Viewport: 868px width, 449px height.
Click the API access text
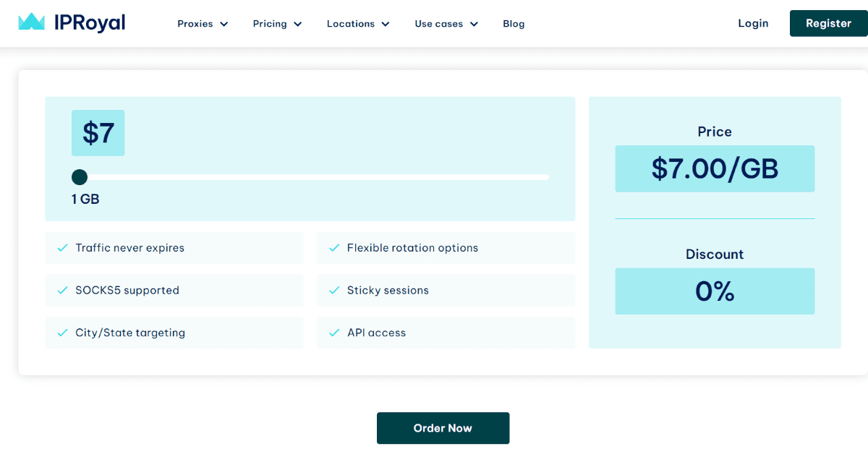click(x=376, y=333)
